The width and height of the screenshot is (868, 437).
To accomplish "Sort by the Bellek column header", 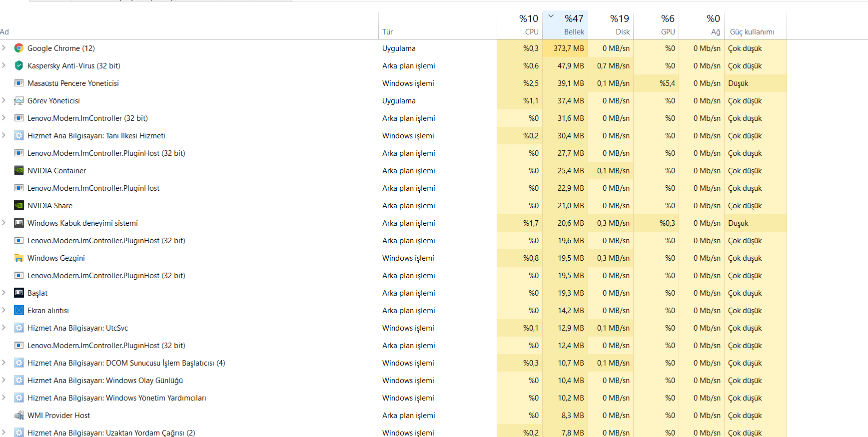I will (x=565, y=25).
